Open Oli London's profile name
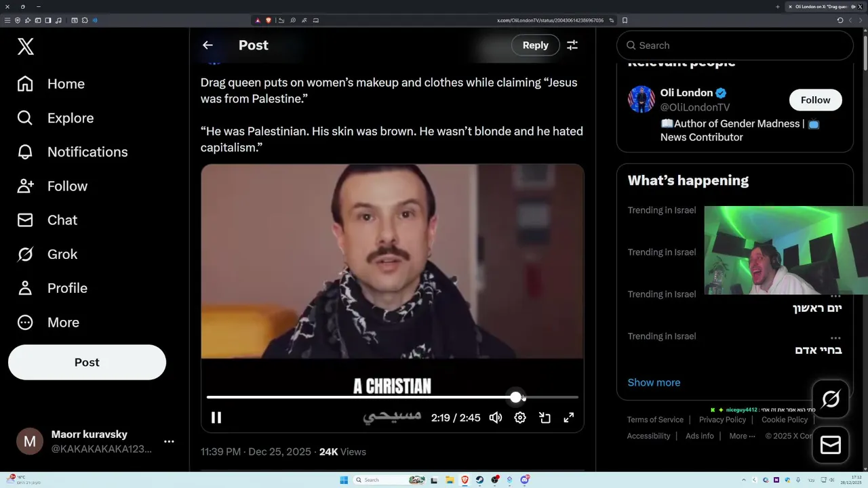The width and height of the screenshot is (868, 488). pyautogui.click(x=686, y=93)
